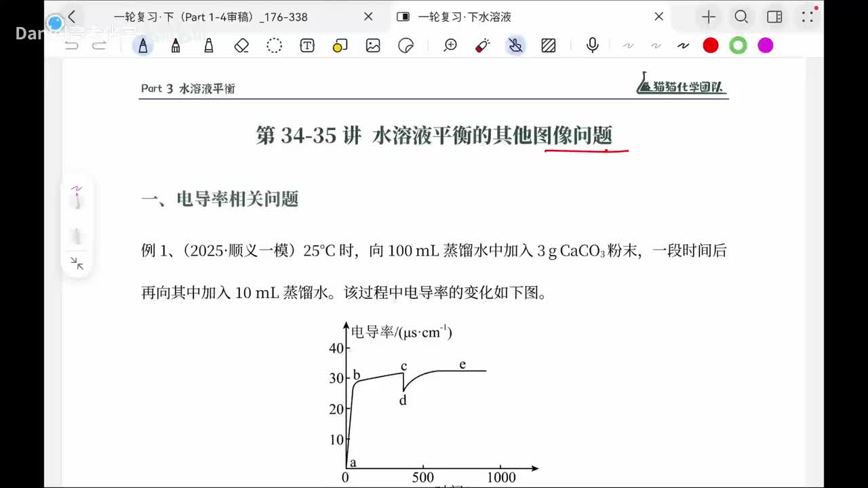Open the sticker elements tool
Viewport: 868px width, 488px height.
(x=406, y=45)
